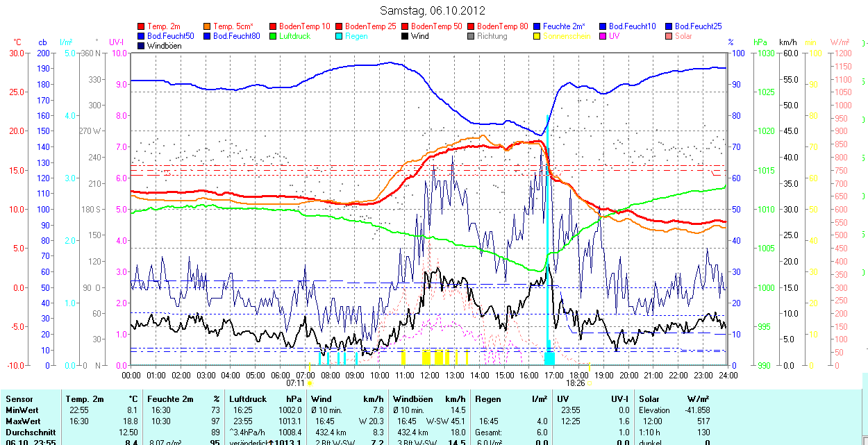This screenshot has width=868, height=445.
Task: Click the MaxWert row label
Action: (x=23, y=421)
